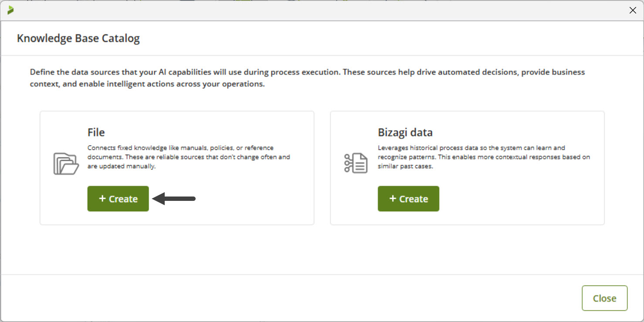Click the File folder stack icon
Viewport: 644px width, 322px height.
click(66, 163)
